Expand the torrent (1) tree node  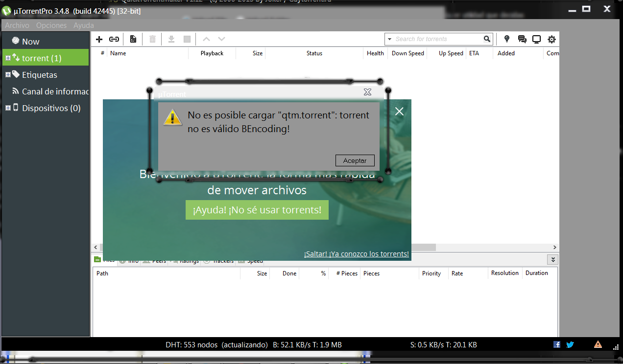click(x=8, y=58)
